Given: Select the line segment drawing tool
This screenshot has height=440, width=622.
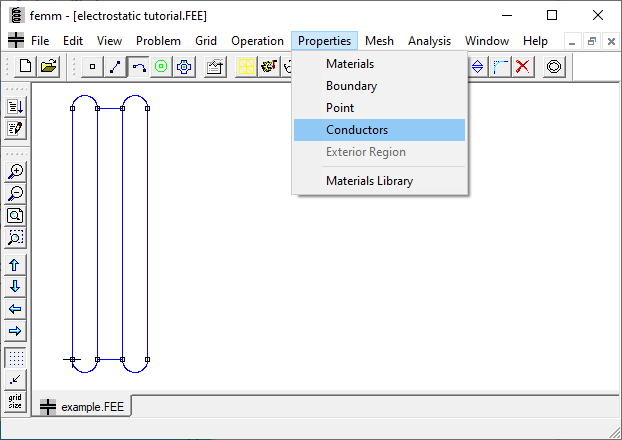Looking at the screenshot, I should (x=116, y=66).
